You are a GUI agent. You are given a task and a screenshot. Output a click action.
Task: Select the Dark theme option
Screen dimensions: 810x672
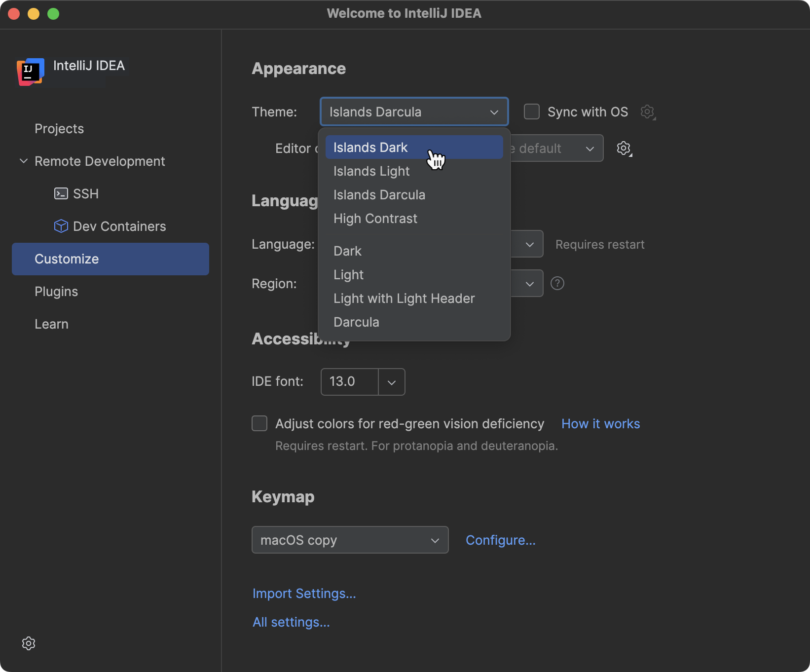414,251
